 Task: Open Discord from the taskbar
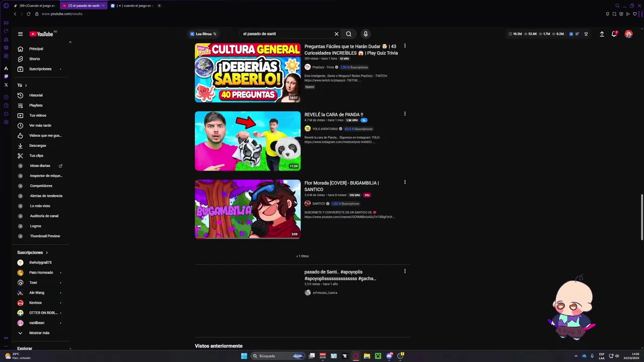click(x=389, y=356)
